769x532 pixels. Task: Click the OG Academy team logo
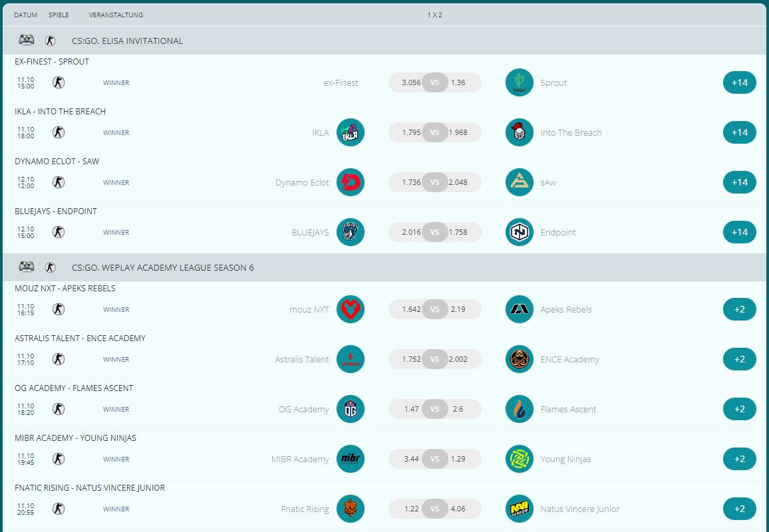click(x=351, y=409)
